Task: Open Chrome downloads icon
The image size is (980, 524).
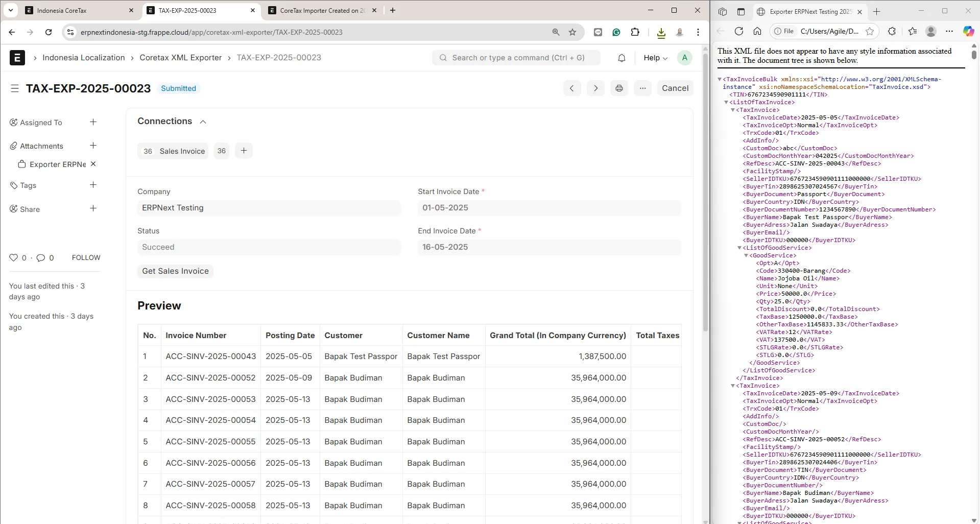Action: pos(661,33)
